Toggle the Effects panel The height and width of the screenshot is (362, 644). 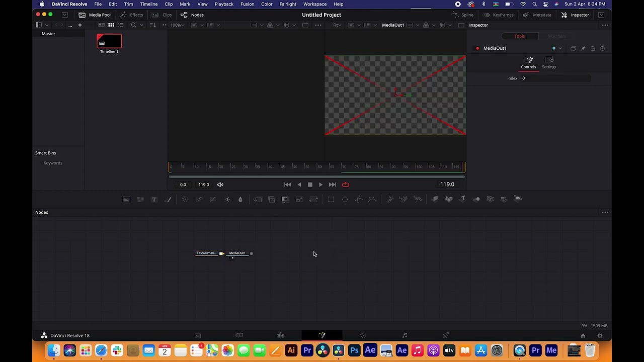click(131, 15)
